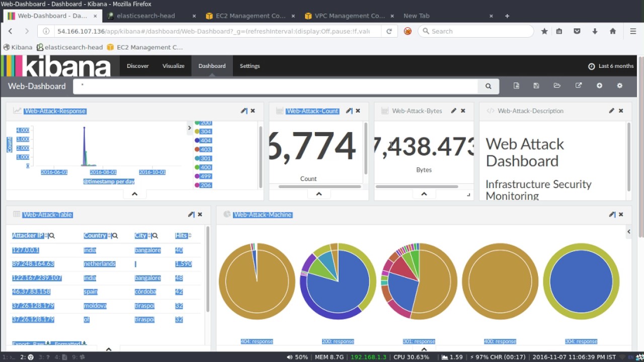Share the dashboard via external-link icon
The image size is (644, 362).
coord(579,86)
